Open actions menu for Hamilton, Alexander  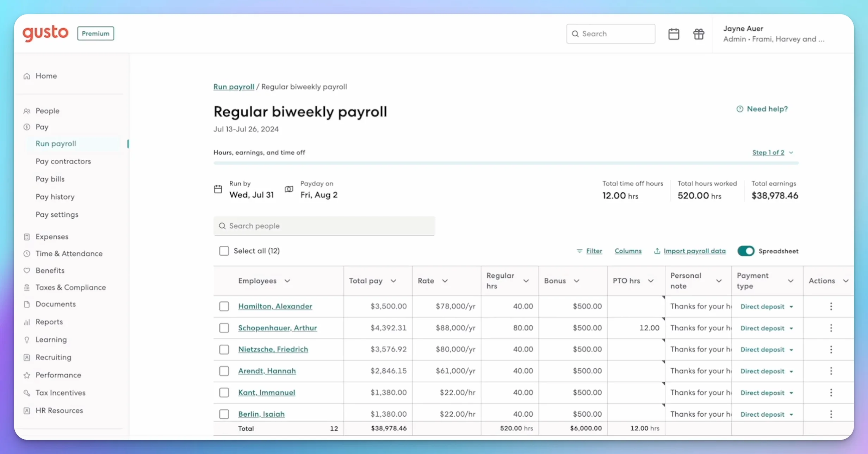[831, 306]
